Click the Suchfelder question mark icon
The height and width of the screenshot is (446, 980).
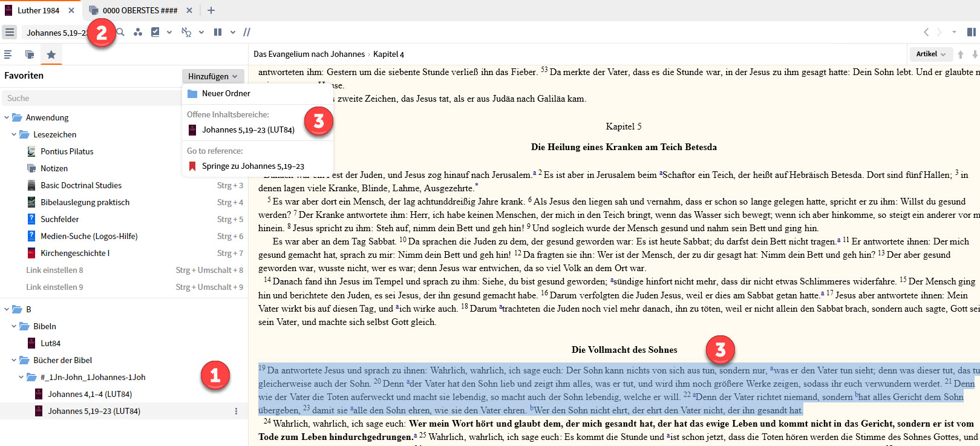tap(31, 219)
